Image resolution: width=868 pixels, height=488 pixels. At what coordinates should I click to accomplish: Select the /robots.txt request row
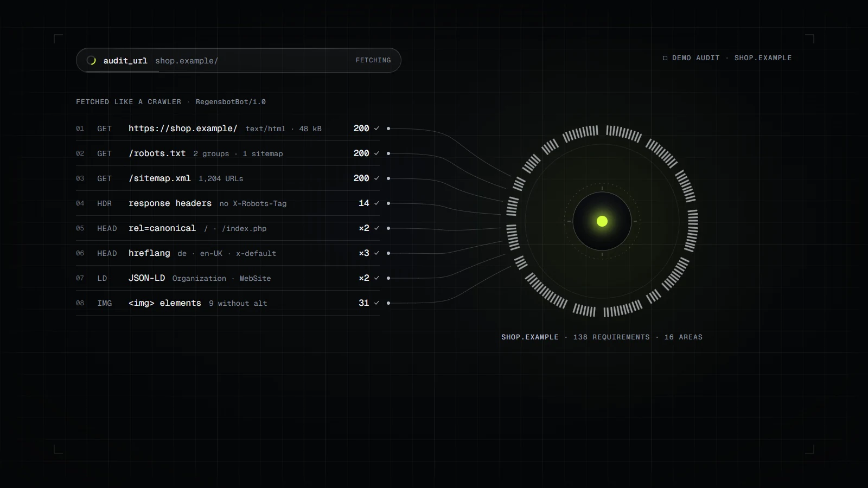(x=228, y=153)
